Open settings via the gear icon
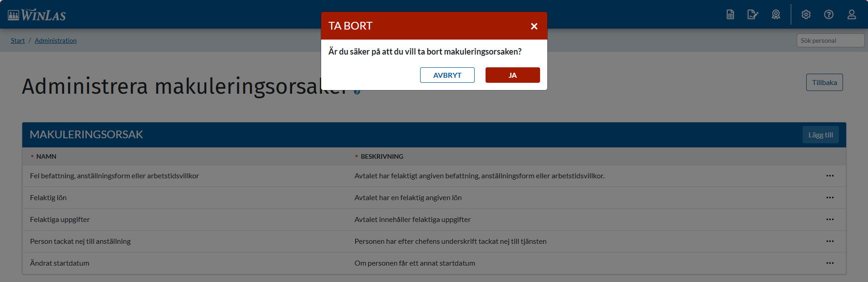The image size is (868, 282). tap(806, 15)
